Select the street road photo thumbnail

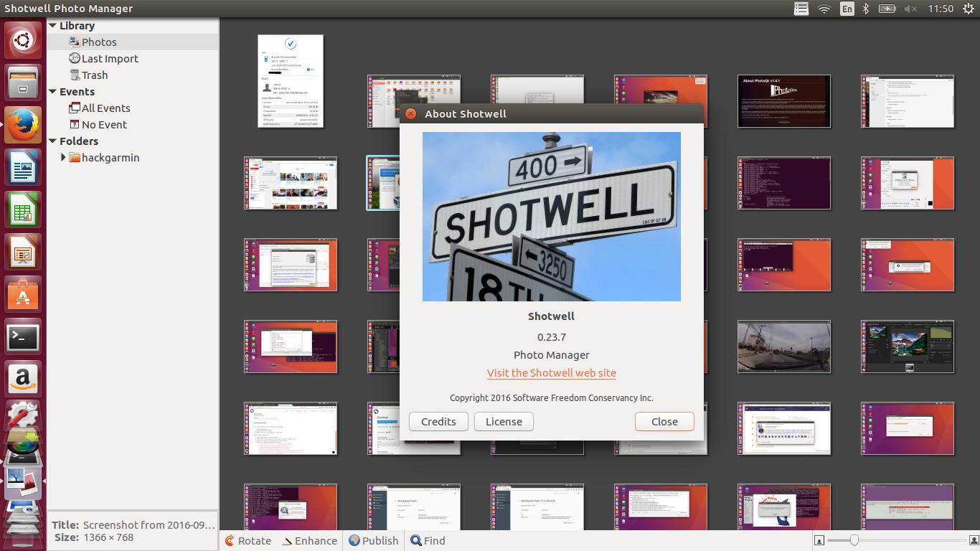(784, 347)
